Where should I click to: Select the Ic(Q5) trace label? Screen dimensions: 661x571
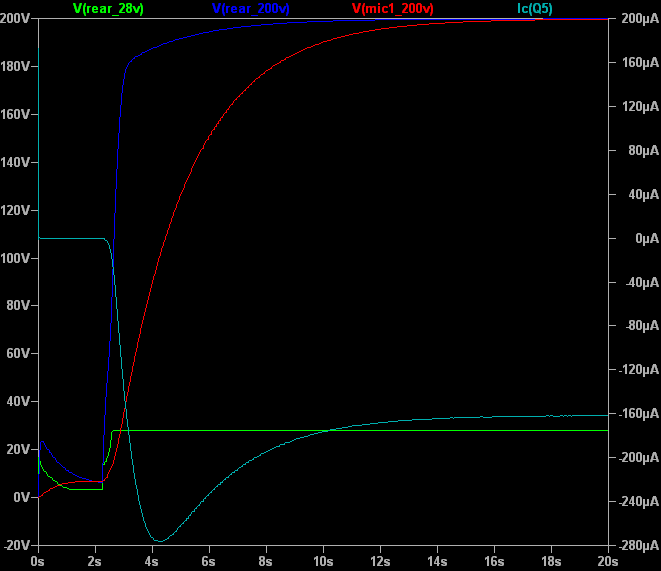point(535,9)
